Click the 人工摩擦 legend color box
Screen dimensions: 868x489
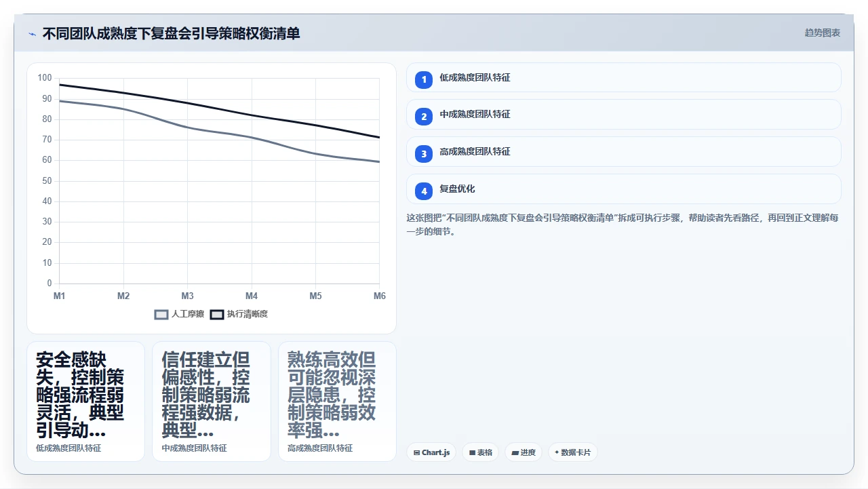[x=161, y=314]
